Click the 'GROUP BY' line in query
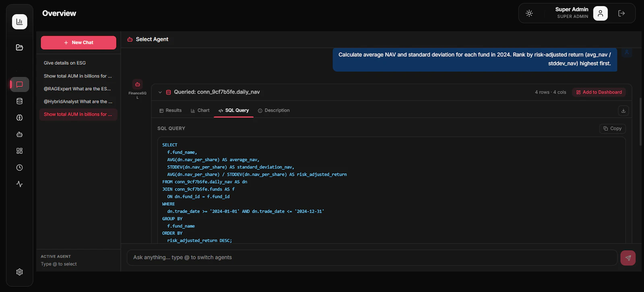The height and width of the screenshot is (292, 644). (172, 219)
